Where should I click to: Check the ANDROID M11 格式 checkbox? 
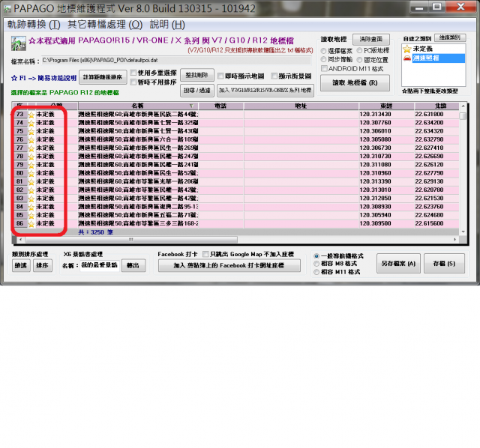coord(324,68)
